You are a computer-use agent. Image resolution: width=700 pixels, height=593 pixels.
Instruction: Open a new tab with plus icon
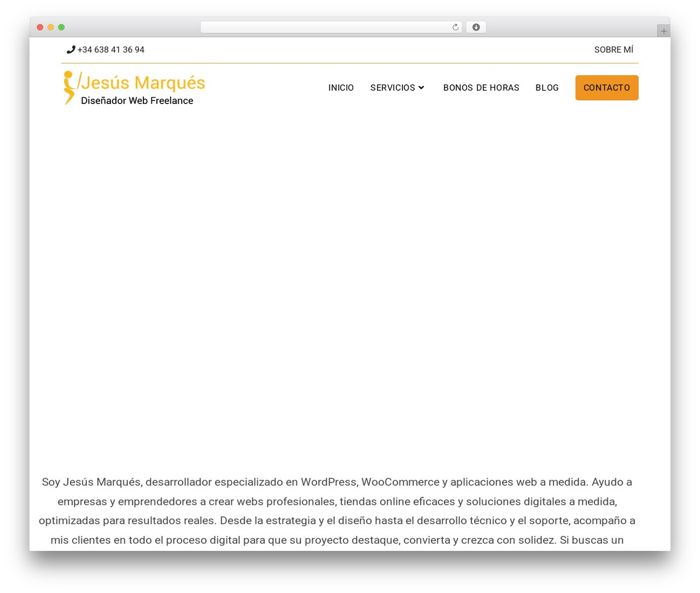click(x=663, y=31)
